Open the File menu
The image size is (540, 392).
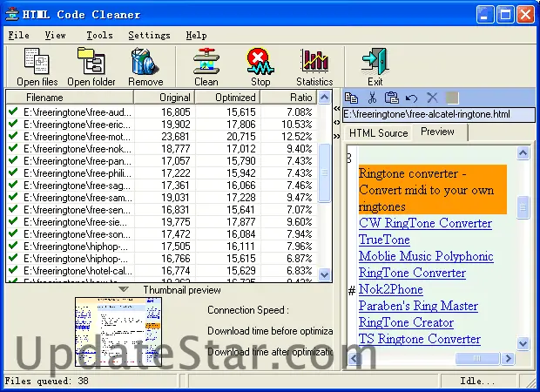click(x=18, y=35)
